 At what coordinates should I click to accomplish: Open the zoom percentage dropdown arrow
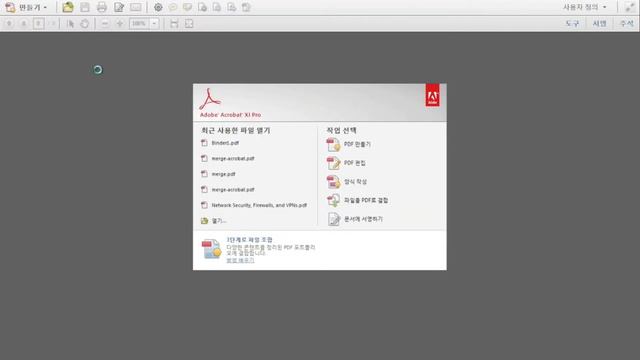click(x=154, y=24)
